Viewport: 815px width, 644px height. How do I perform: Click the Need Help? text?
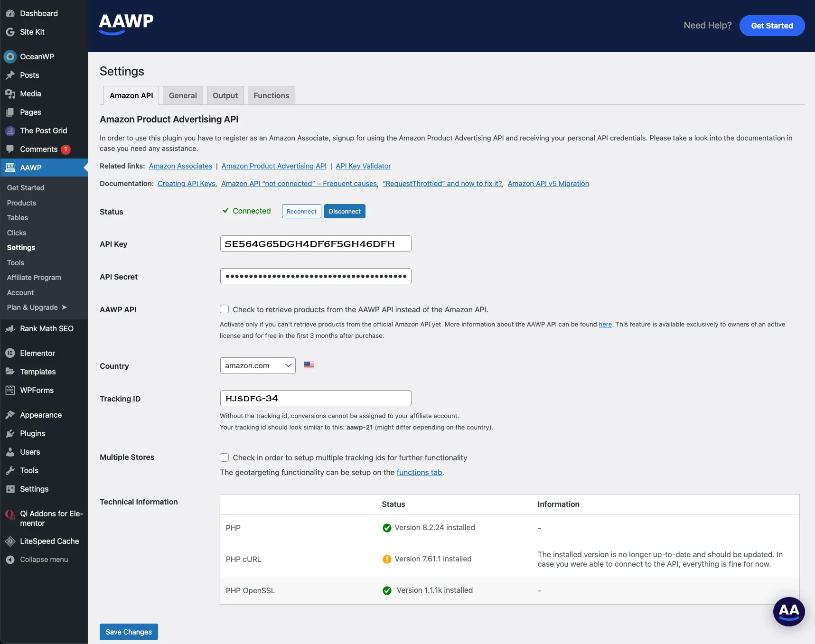coord(708,25)
